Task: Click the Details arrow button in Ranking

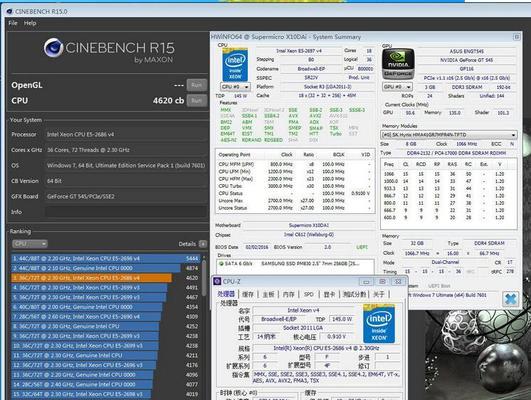Action: [x=203, y=244]
